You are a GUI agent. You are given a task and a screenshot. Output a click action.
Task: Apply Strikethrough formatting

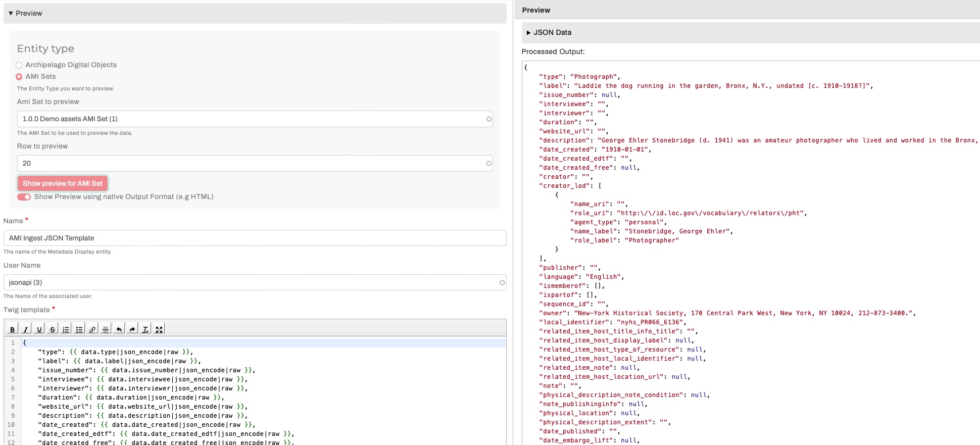[x=53, y=329]
